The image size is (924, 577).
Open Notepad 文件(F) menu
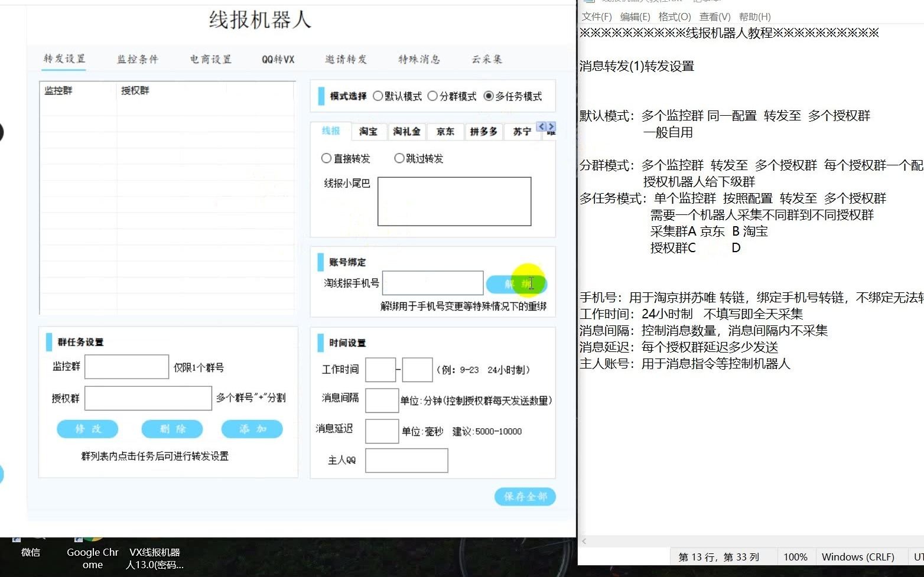pos(597,17)
